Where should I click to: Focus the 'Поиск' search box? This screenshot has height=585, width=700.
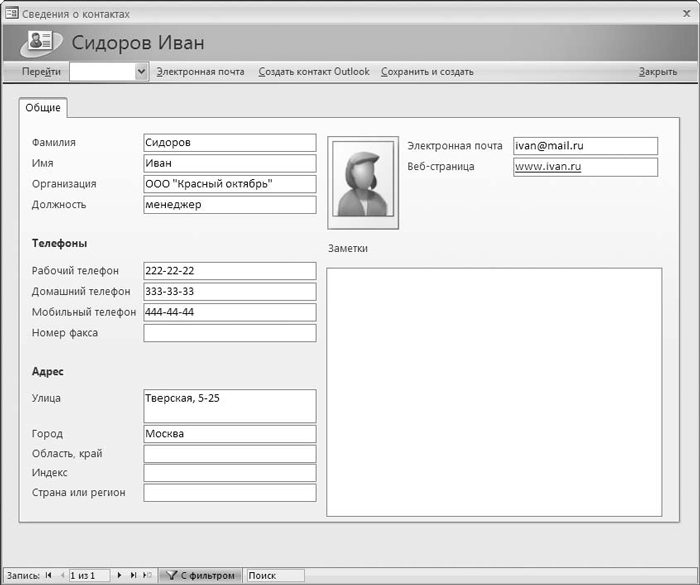274,575
